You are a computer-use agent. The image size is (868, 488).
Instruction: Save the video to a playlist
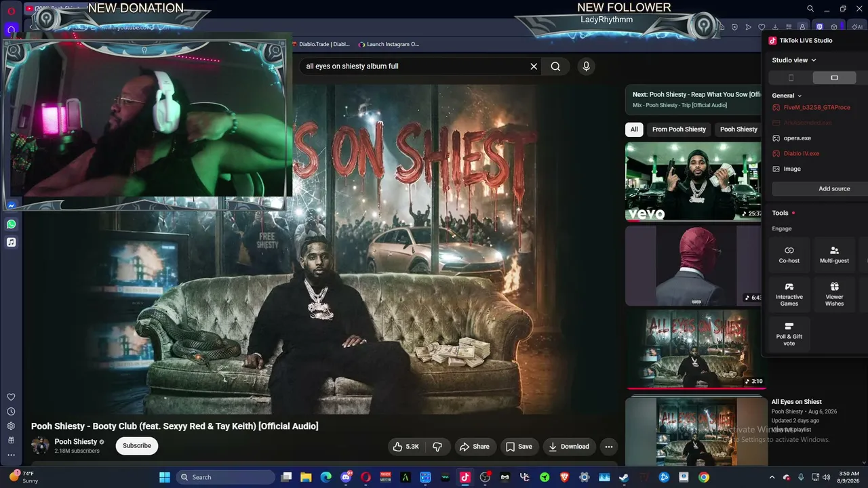(519, 447)
